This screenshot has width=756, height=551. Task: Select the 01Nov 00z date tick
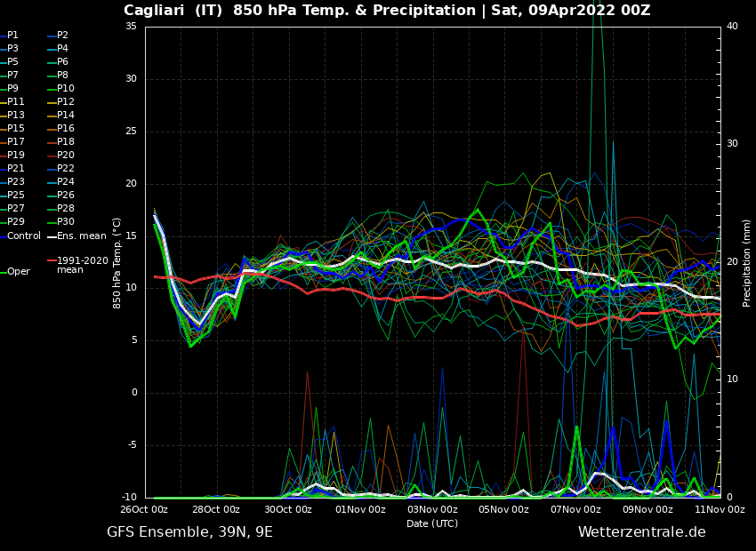tap(360, 510)
